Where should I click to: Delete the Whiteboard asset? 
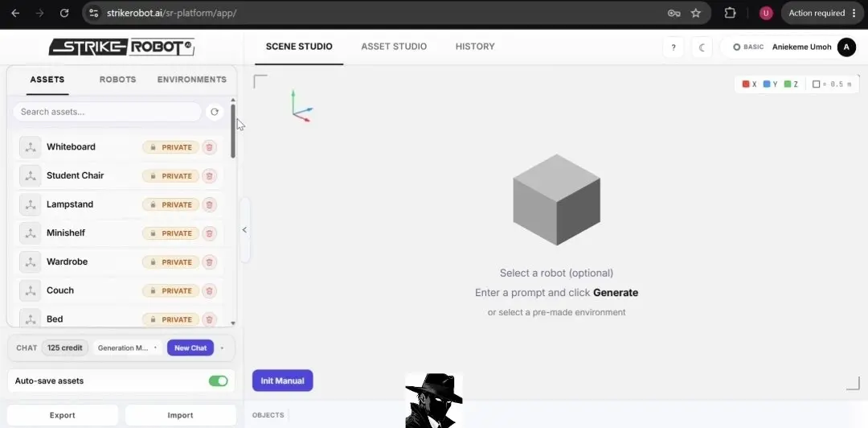(x=209, y=147)
